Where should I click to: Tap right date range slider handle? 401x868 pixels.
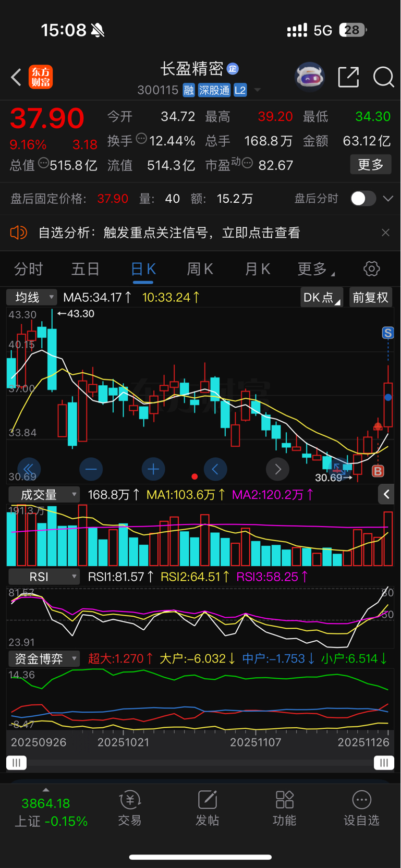[x=384, y=763]
